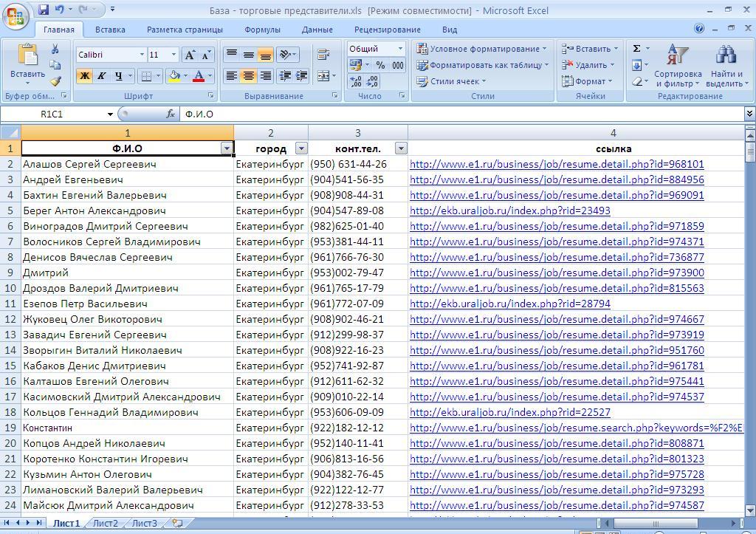
Task: Increase indent in the alignment group
Action: pos(301,76)
